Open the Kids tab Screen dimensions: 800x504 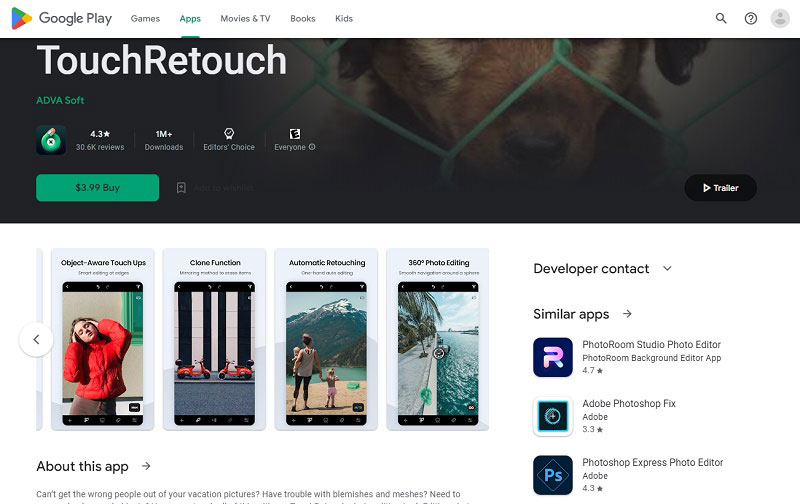344,18
